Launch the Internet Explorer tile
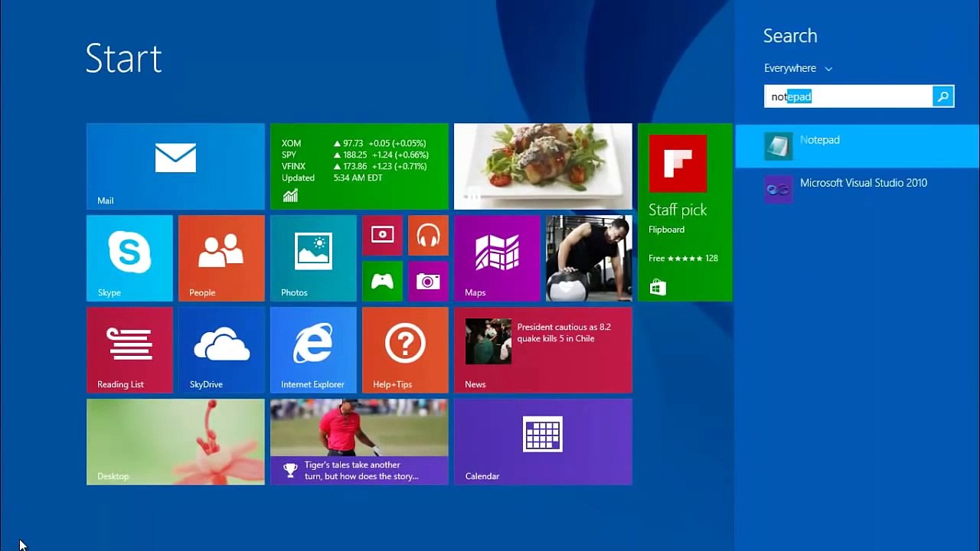This screenshot has width=980, height=551. [313, 350]
